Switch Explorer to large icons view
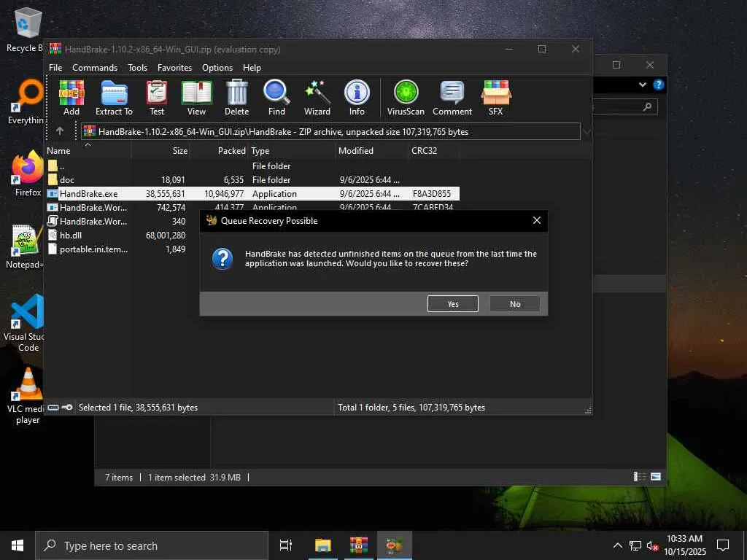This screenshot has width=747, height=560. tap(656, 477)
